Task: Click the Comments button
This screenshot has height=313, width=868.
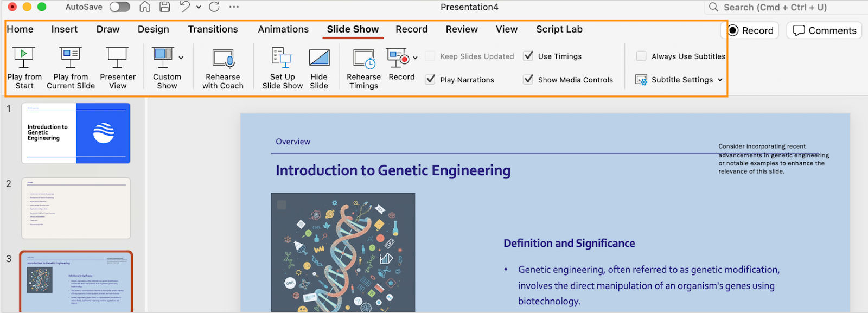Action: click(825, 30)
